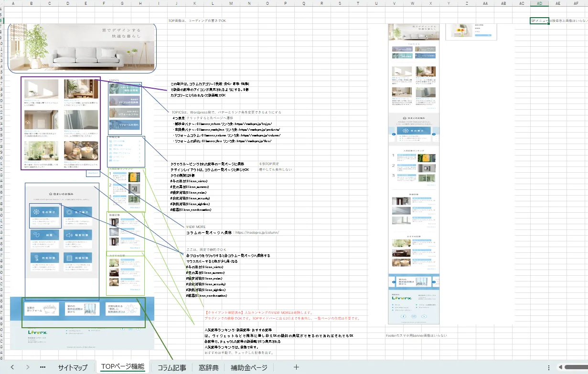This screenshot has height=374, width=588.
Task: Select column O header
Action: pyautogui.click(x=267, y=3)
